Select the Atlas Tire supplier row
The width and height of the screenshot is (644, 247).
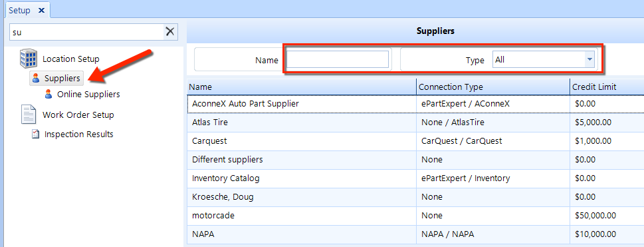415,123
